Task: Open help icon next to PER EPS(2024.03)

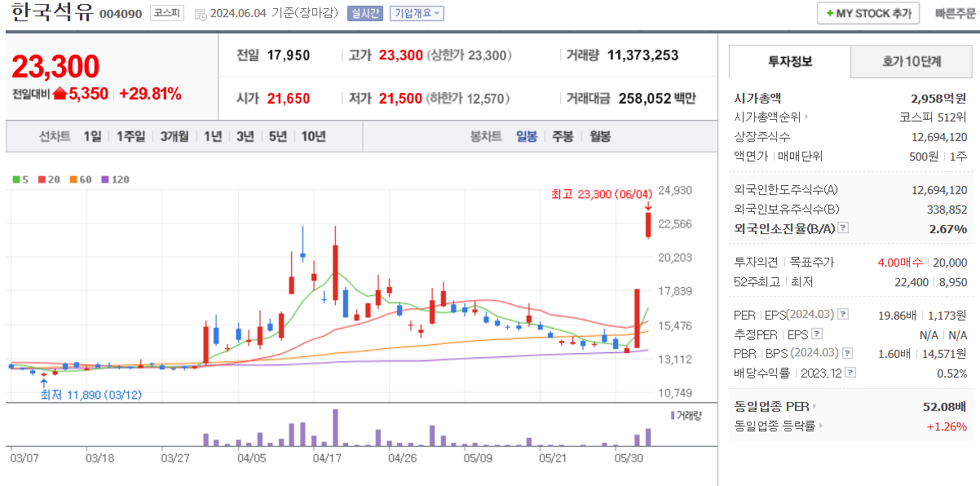Action: click(843, 314)
